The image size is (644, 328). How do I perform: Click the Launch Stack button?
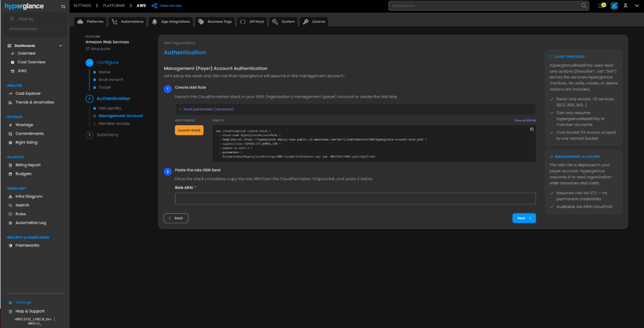pyautogui.click(x=189, y=130)
